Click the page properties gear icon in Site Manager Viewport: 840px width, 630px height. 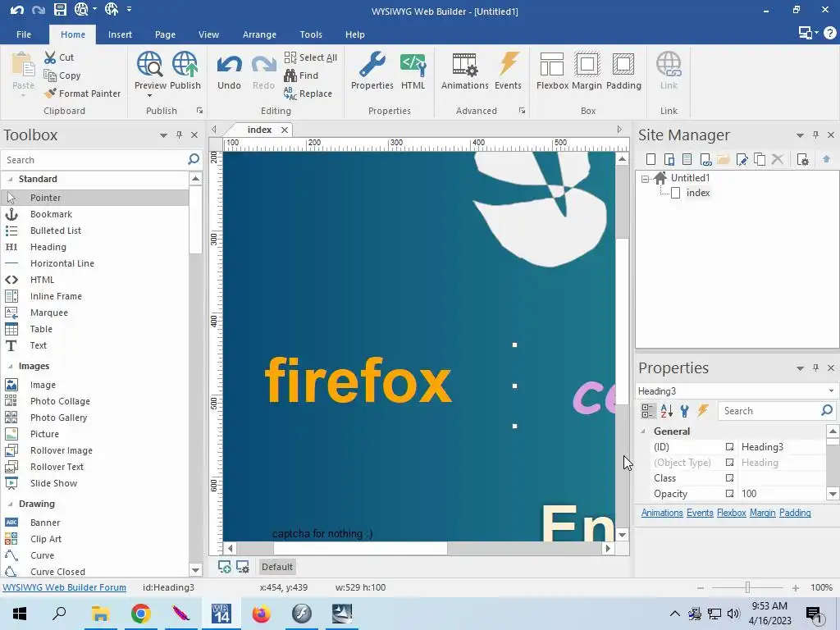[802, 159]
